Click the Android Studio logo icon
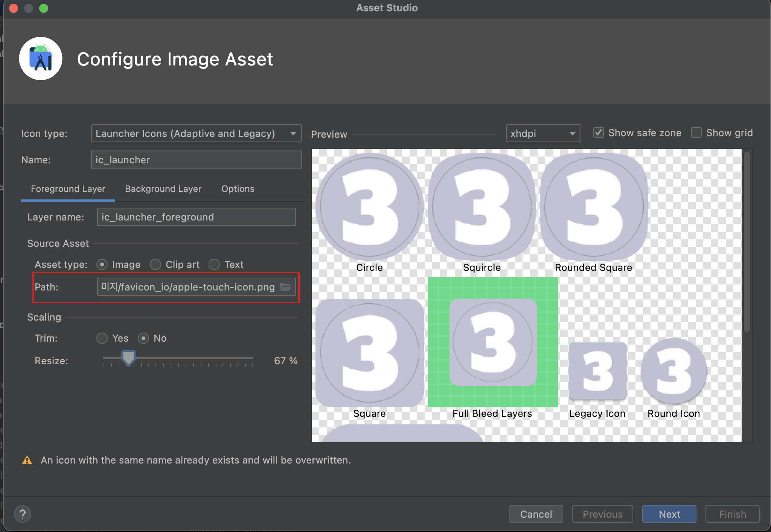Image resolution: width=771 pixels, height=532 pixels. tap(41, 59)
